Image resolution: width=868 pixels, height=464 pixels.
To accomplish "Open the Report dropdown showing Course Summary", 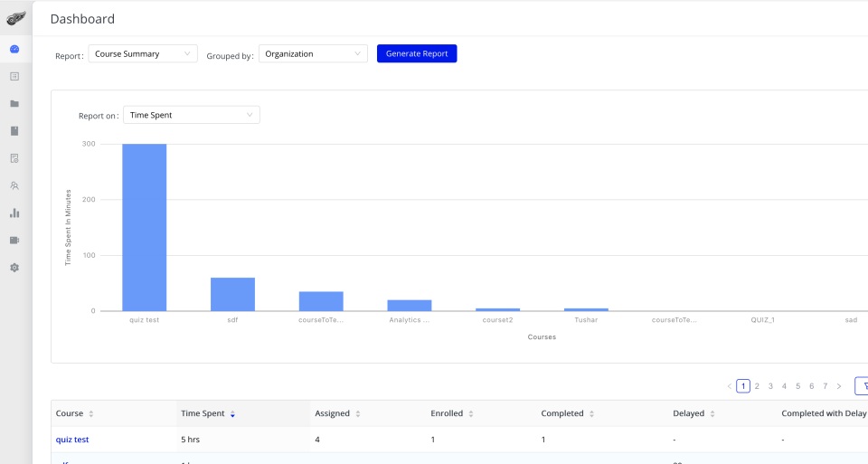I will pyautogui.click(x=143, y=54).
